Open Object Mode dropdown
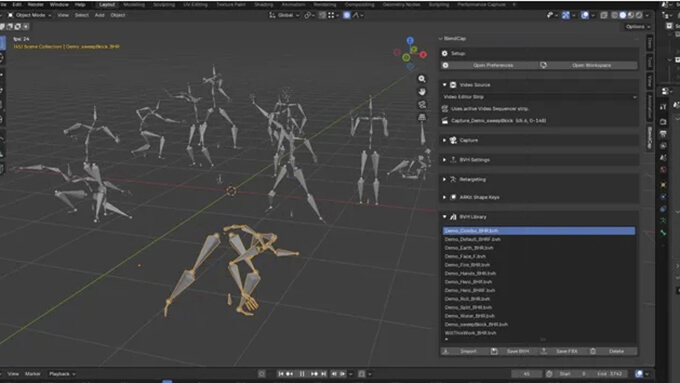 coord(30,15)
